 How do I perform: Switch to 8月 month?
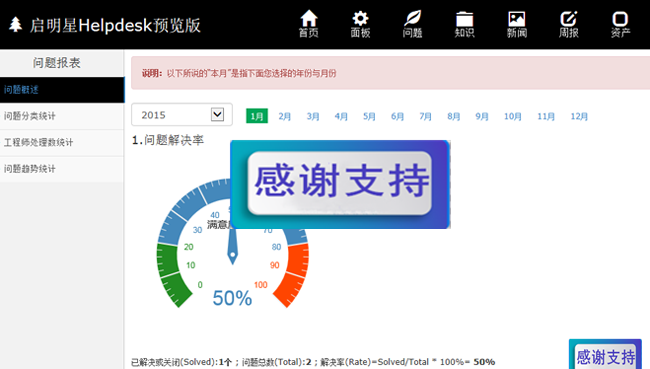click(454, 117)
